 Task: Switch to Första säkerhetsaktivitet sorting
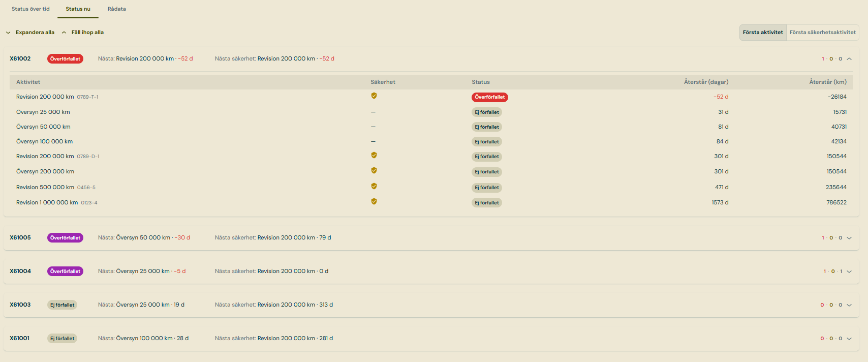point(823,33)
